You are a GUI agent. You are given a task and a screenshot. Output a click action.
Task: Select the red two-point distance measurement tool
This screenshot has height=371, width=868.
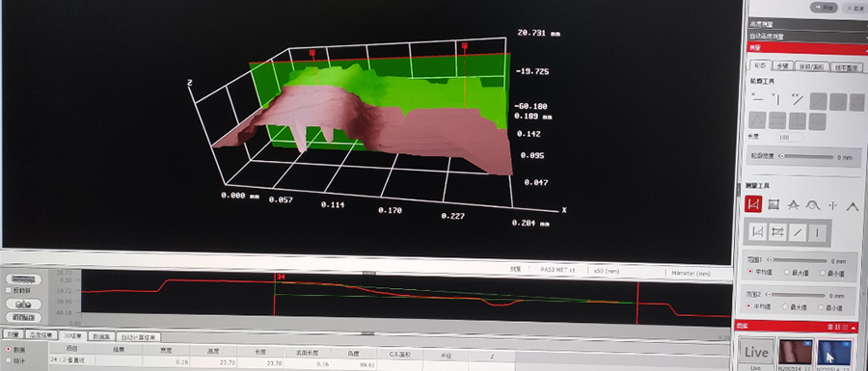pyautogui.click(x=753, y=204)
